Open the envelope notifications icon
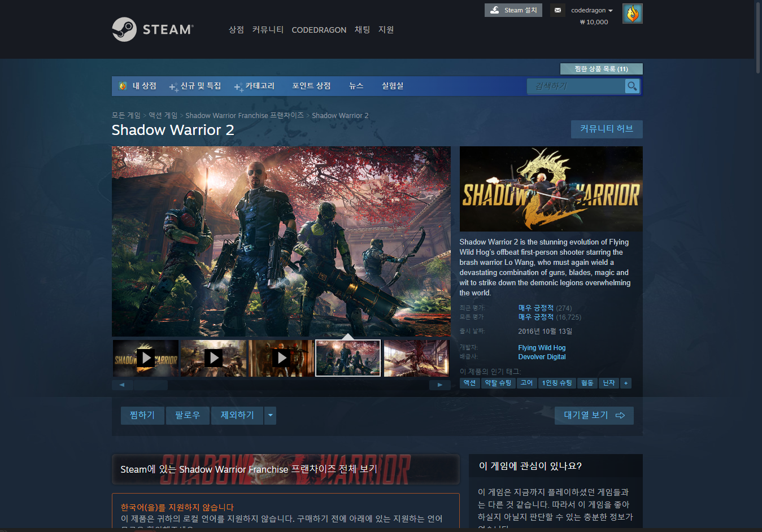 [558, 10]
